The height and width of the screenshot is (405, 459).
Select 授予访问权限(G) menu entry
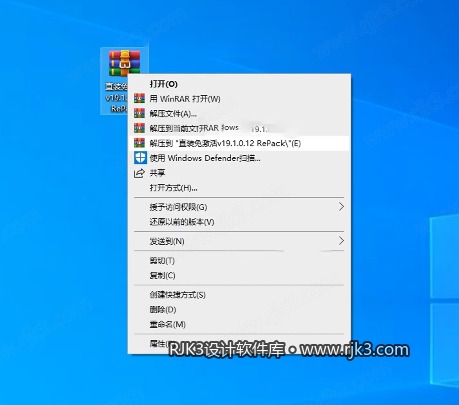[x=239, y=207]
